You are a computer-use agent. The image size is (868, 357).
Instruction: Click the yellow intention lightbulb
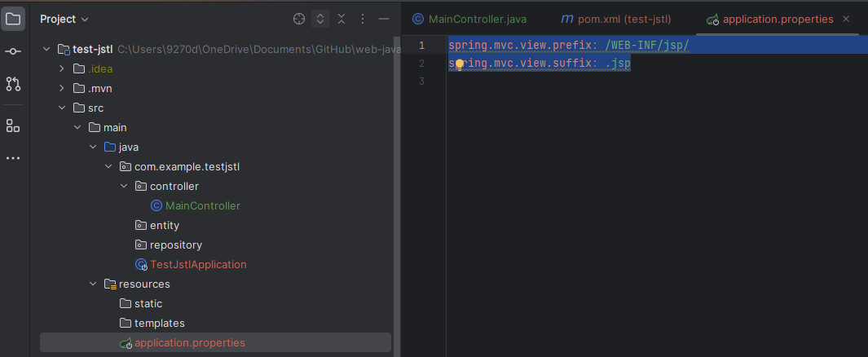coord(459,64)
